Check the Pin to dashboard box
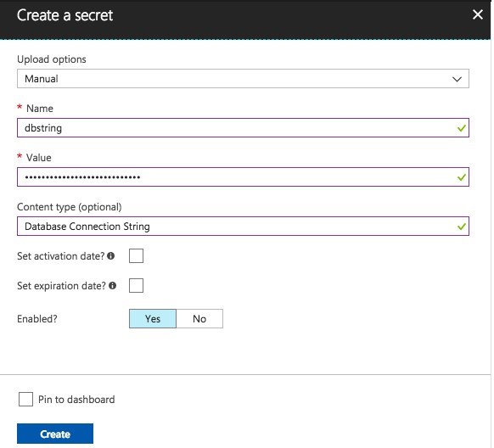The image size is (494, 448). pos(25,399)
